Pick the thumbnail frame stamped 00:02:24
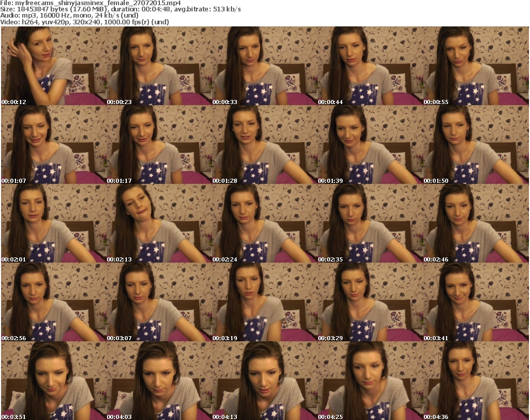Screen dimensions: 530x420 click(264, 224)
